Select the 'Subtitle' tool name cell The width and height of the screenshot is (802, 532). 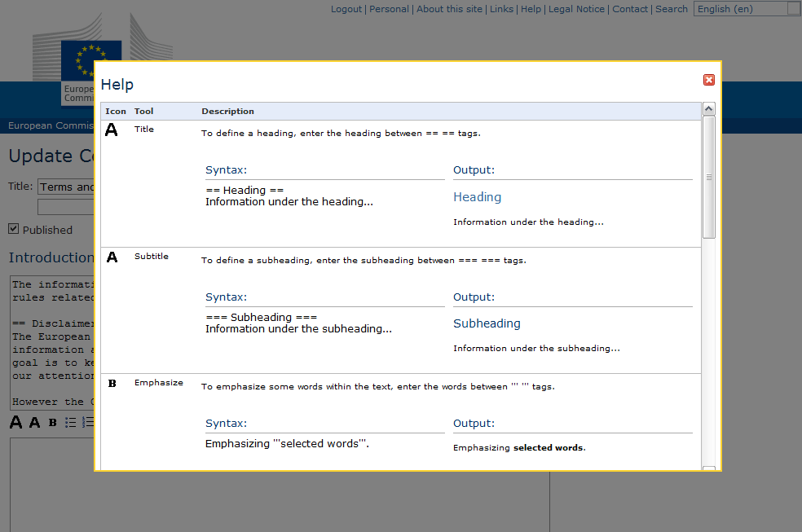152,256
